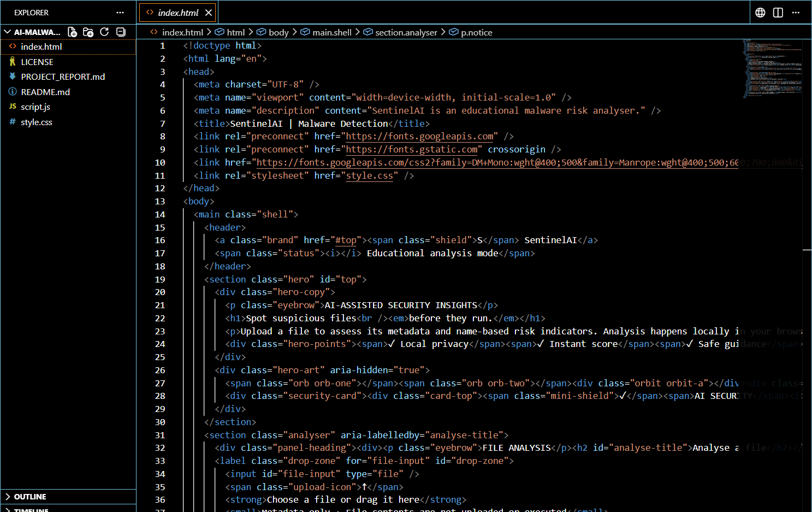Image resolution: width=812 pixels, height=512 pixels.
Task: Click the title text SentinelAI | Malware Detection
Action: click(309, 123)
